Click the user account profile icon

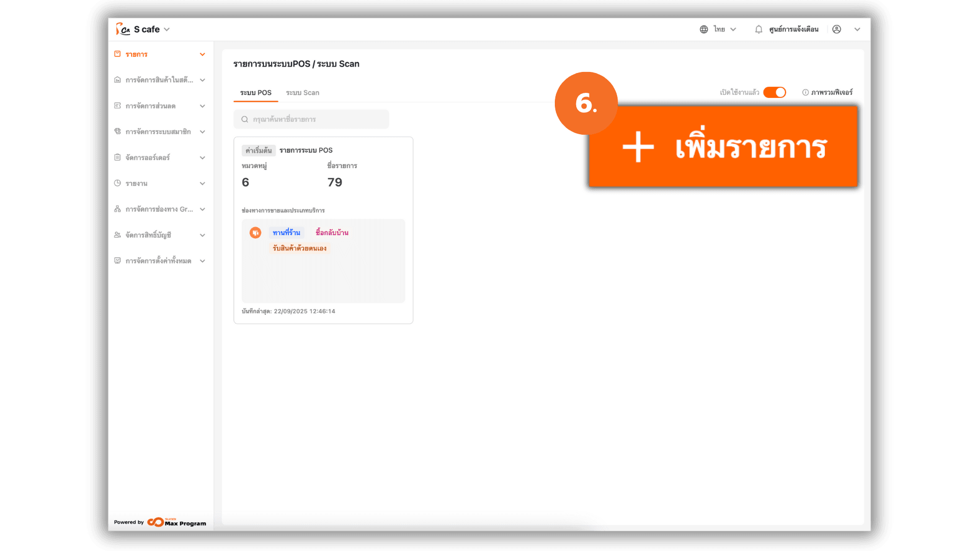(837, 30)
